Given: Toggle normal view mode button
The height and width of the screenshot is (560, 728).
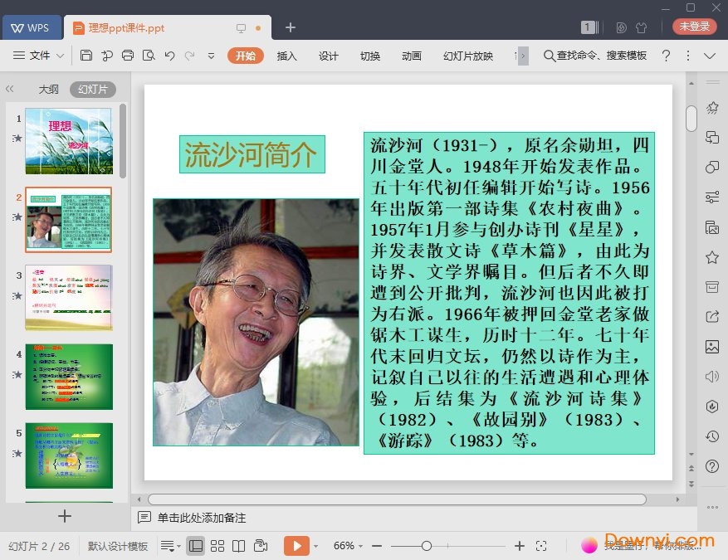Looking at the screenshot, I should point(195,546).
